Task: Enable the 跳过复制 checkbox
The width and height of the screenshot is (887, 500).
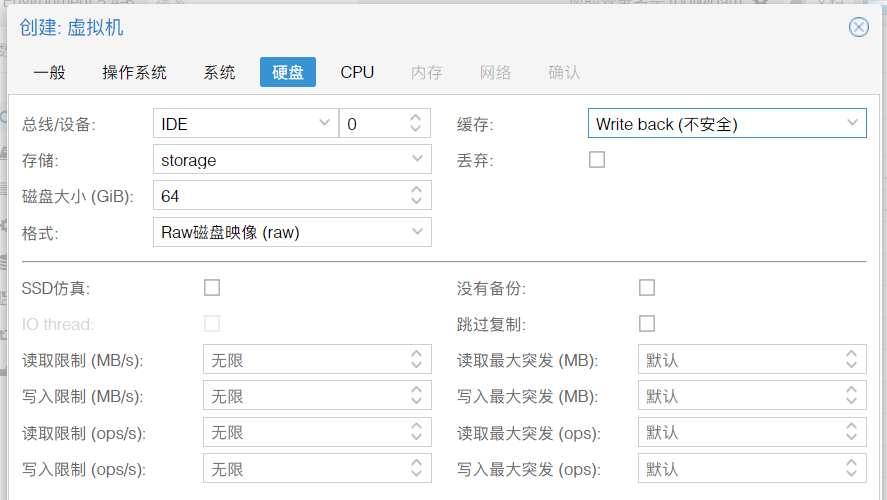Action: [647, 323]
